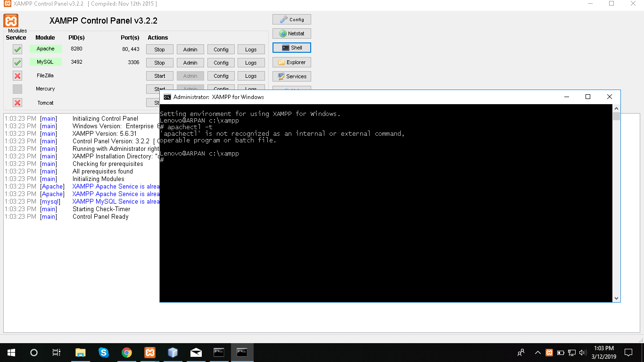Open phpMyAdmin via the MySQL Admin button
The width and height of the screenshot is (644, 362).
click(190, 62)
